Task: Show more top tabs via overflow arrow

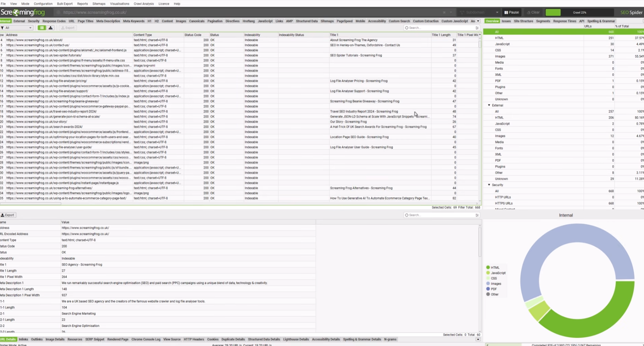Action: point(478,21)
